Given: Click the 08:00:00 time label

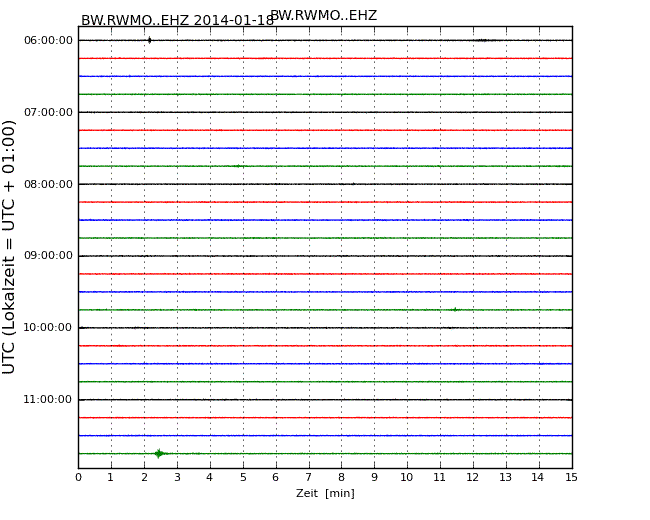Looking at the screenshot, I should pos(48,184).
